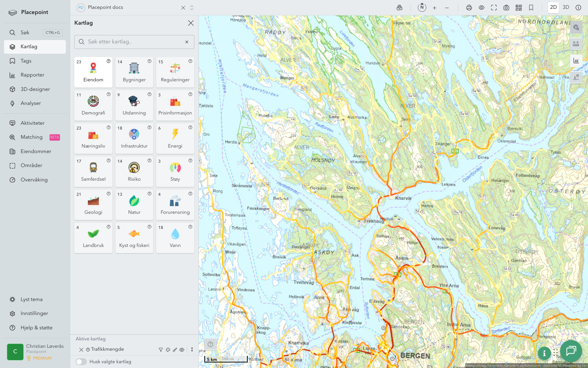Zoom in the map with plus button
The width and height of the screenshot is (588, 368).
(434, 7)
